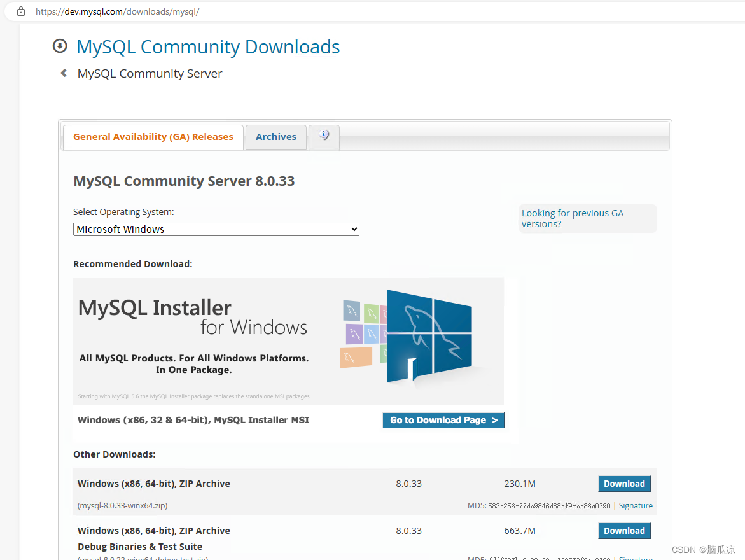Click the URL in the address bar

pyautogui.click(x=117, y=11)
